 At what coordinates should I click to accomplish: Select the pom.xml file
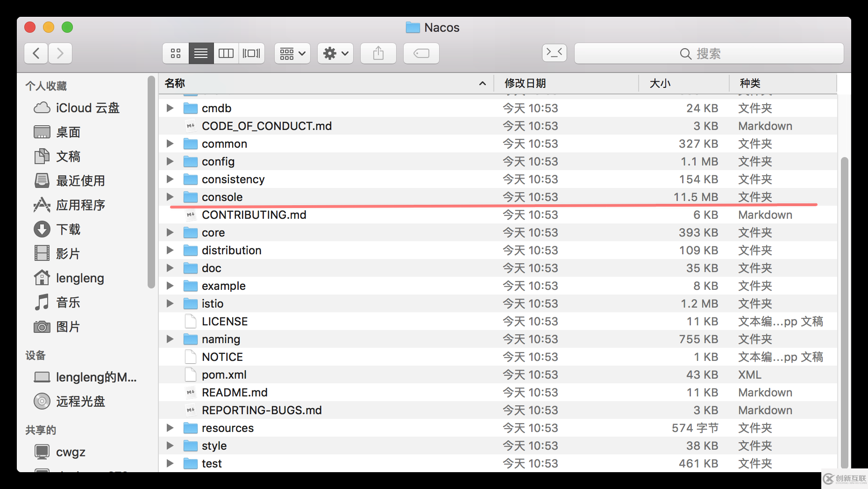(498, 374)
